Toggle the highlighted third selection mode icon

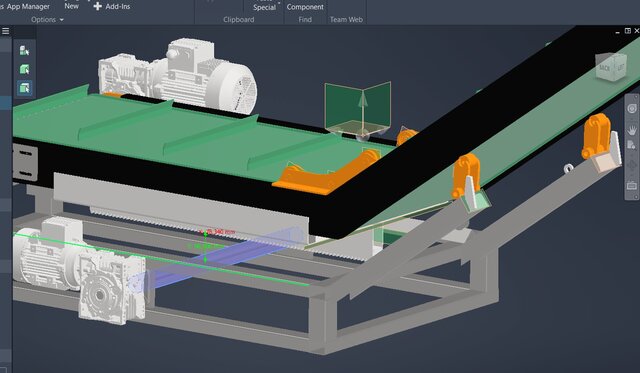click(x=24, y=88)
